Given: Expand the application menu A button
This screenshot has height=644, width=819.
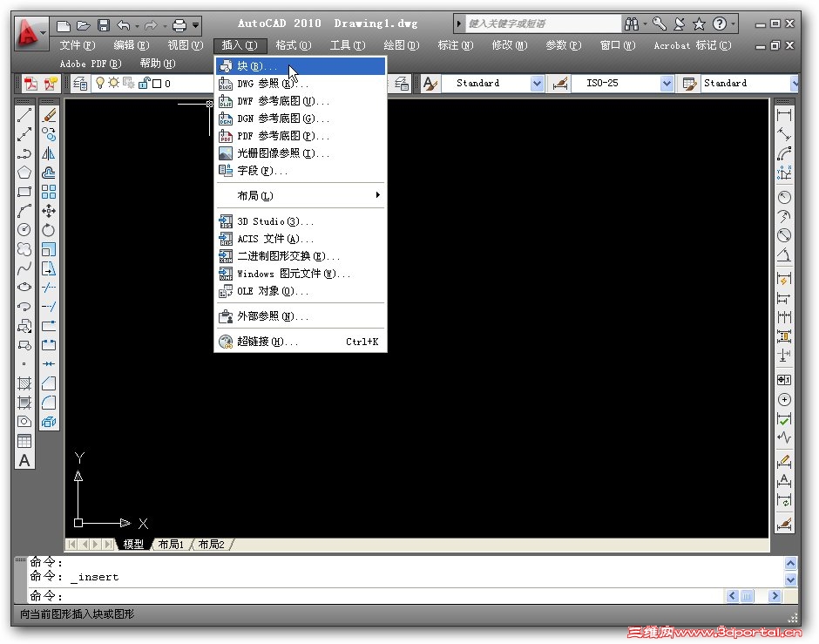Looking at the screenshot, I should [x=30, y=33].
